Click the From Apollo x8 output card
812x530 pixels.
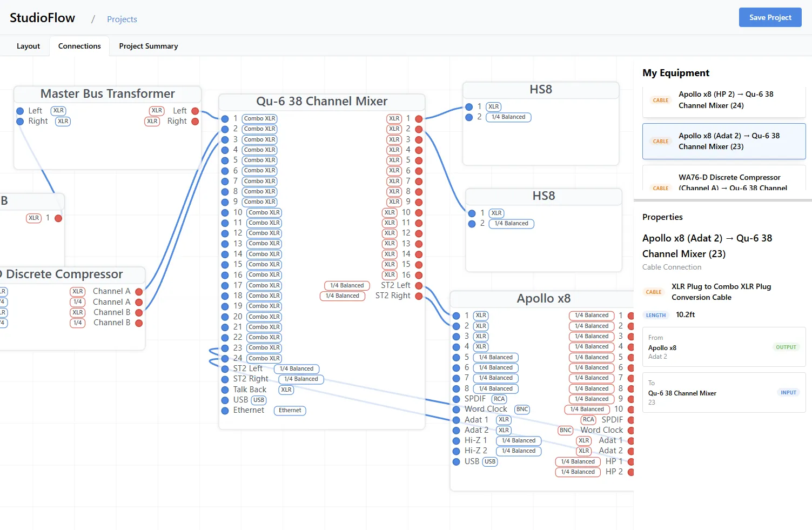(723, 347)
